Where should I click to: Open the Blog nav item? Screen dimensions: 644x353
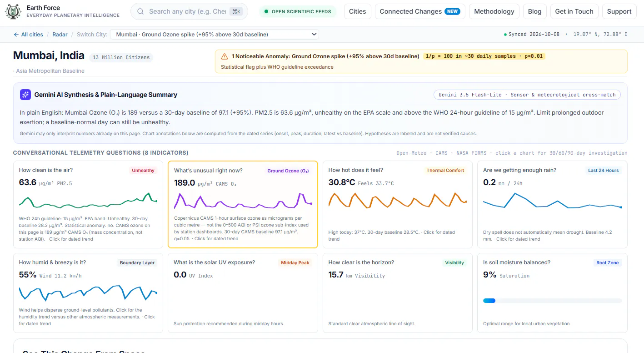[534, 11]
